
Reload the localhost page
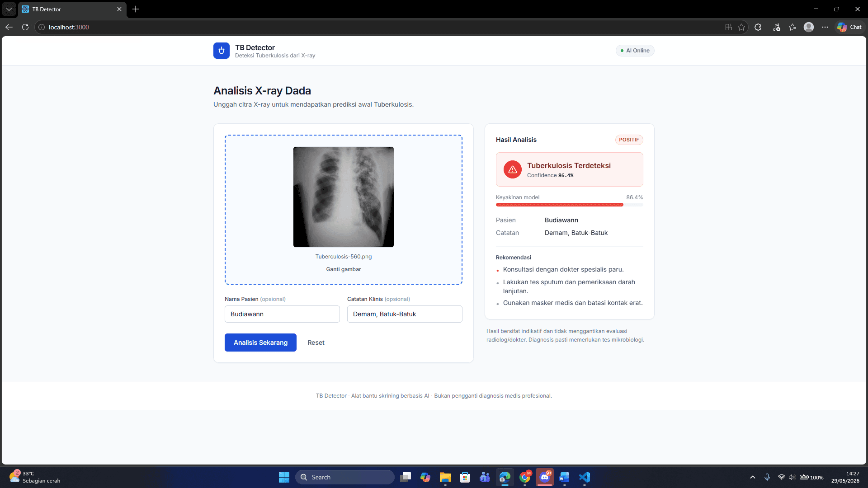point(25,27)
